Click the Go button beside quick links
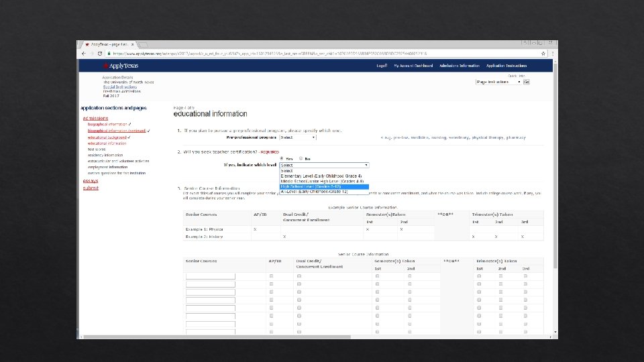 [x=526, y=82]
